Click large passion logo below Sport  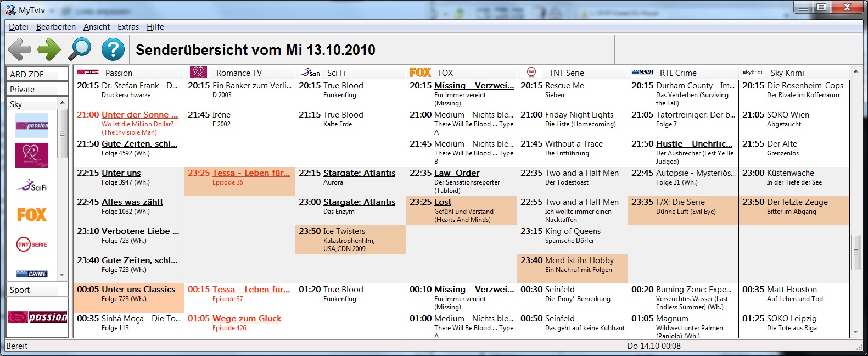click(x=37, y=317)
